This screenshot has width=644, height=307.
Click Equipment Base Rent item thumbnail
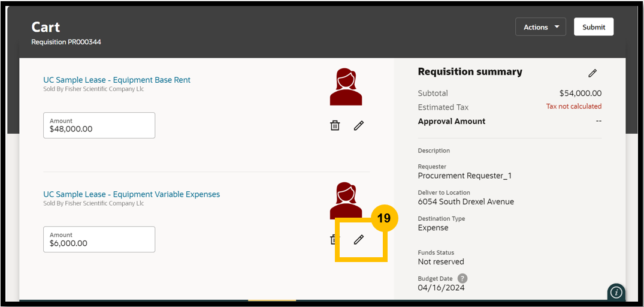tap(346, 87)
